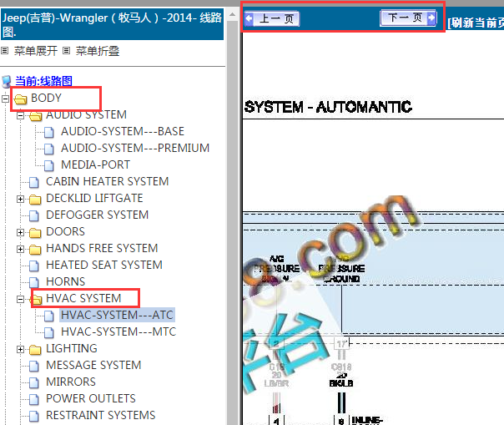Open HORNS document icon
The width and height of the screenshot is (504, 425).
(33, 282)
